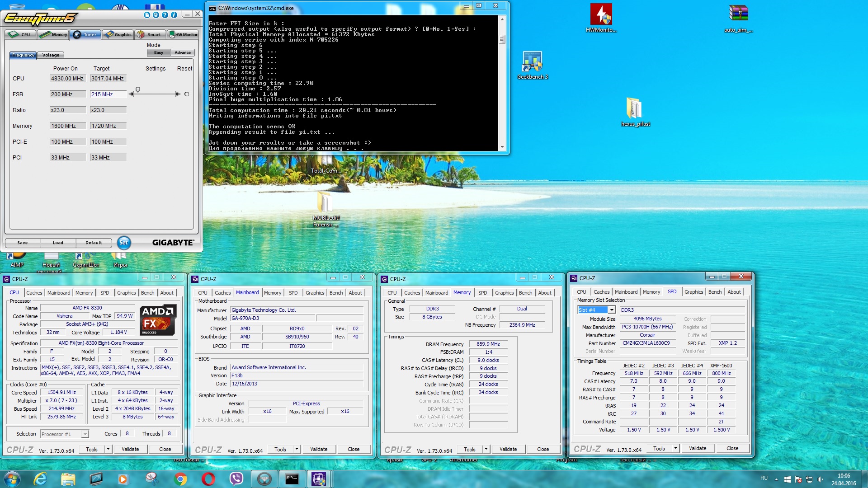The height and width of the screenshot is (488, 868).
Task: Open MOBILedit Forensic folder on desktop
Action: tap(325, 209)
